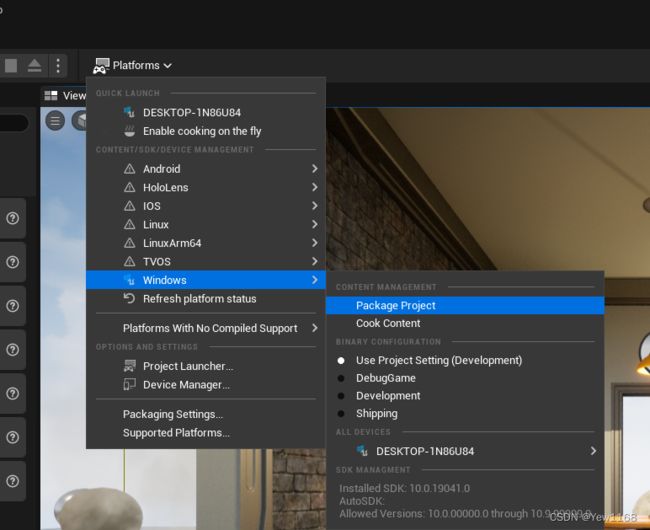Click the Android platform label

tap(162, 169)
